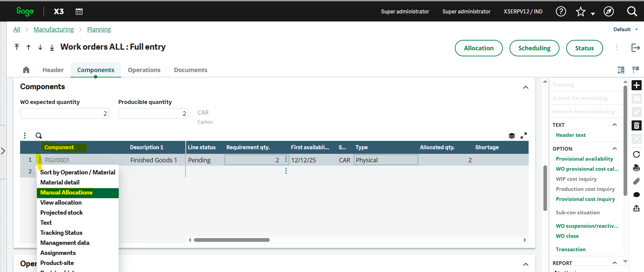The height and width of the screenshot is (272, 644).
Task: Select Sort by Operation / Material
Action: pyautogui.click(x=78, y=172)
